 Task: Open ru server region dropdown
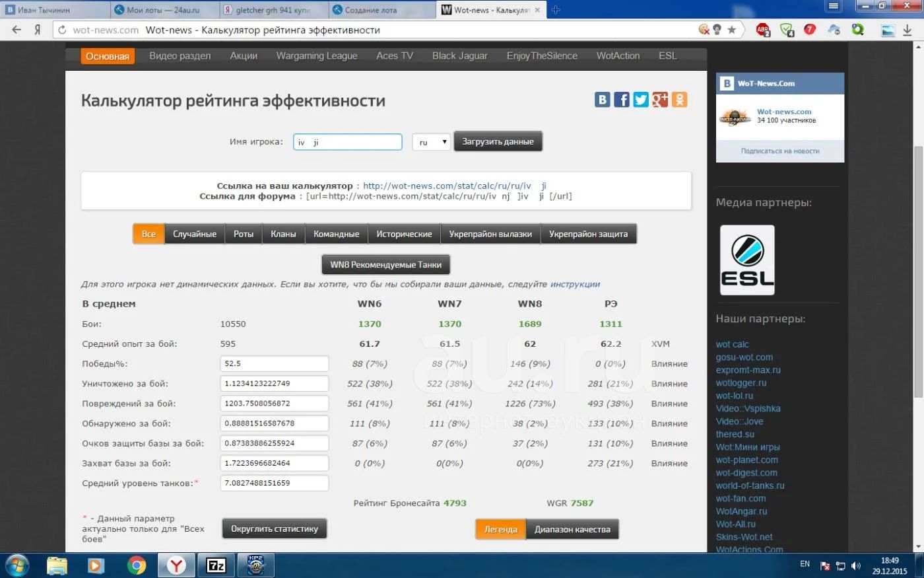tap(431, 142)
